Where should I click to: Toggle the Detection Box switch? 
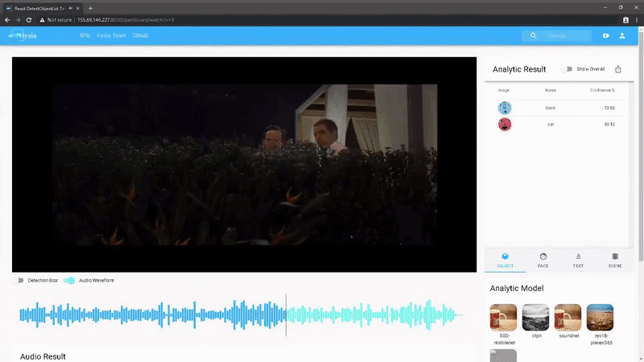click(x=18, y=280)
